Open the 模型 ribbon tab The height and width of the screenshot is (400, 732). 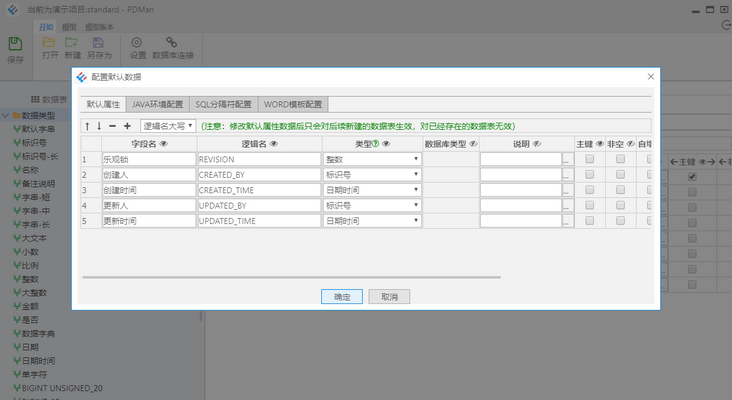[69, 27]
